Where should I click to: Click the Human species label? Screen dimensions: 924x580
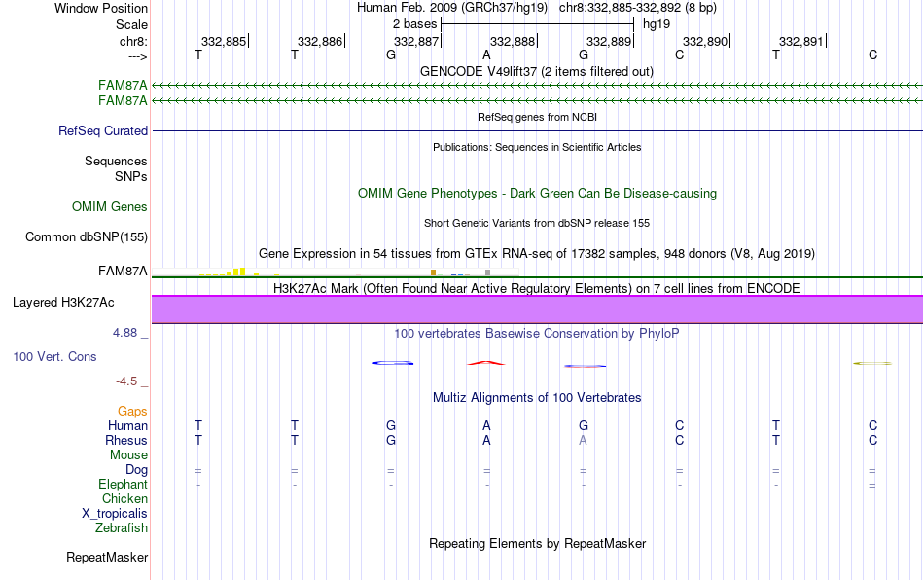tap(127, 425)
